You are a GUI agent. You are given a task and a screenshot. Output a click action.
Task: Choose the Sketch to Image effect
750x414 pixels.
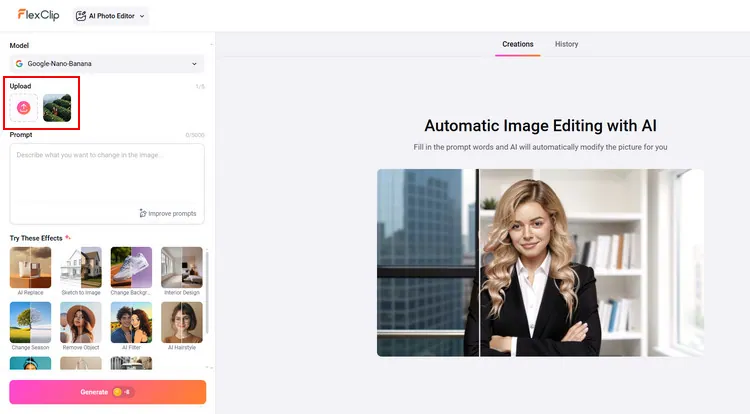pos(81,271)
